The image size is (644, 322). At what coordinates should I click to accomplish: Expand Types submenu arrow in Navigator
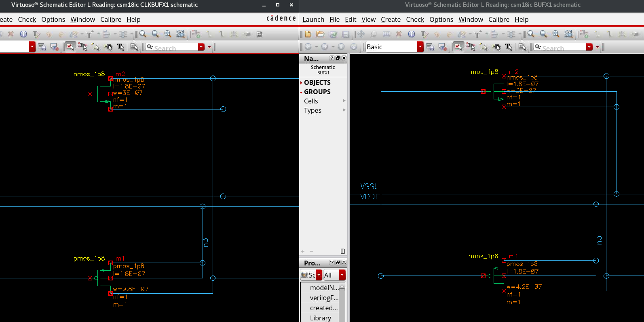tap(344, 110)
